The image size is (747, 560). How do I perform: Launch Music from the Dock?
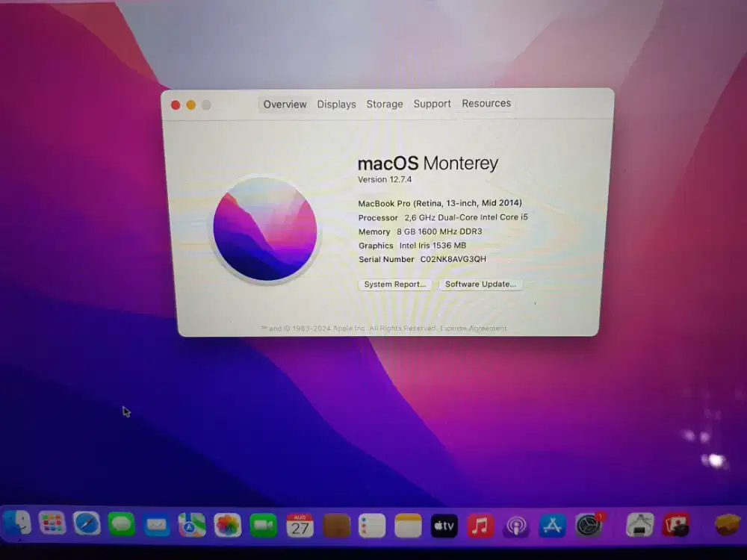[x=480, y=526]
